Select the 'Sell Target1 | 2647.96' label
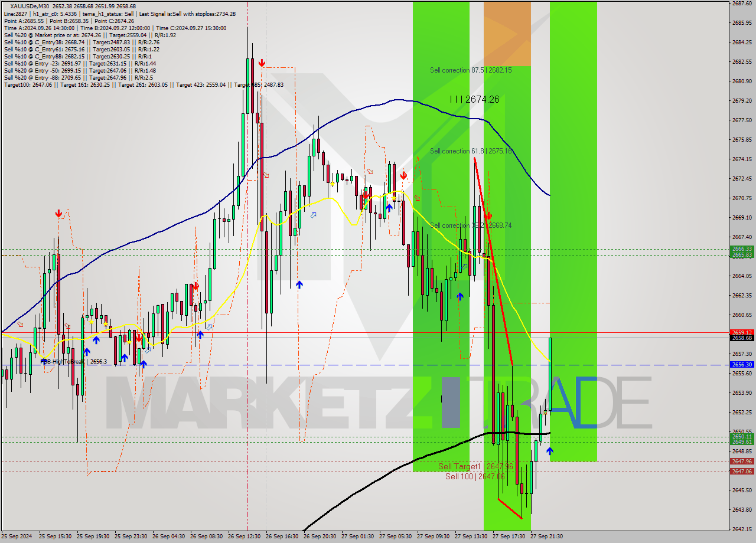The width and height of the screenshot is (756, 543). [475, 467]
